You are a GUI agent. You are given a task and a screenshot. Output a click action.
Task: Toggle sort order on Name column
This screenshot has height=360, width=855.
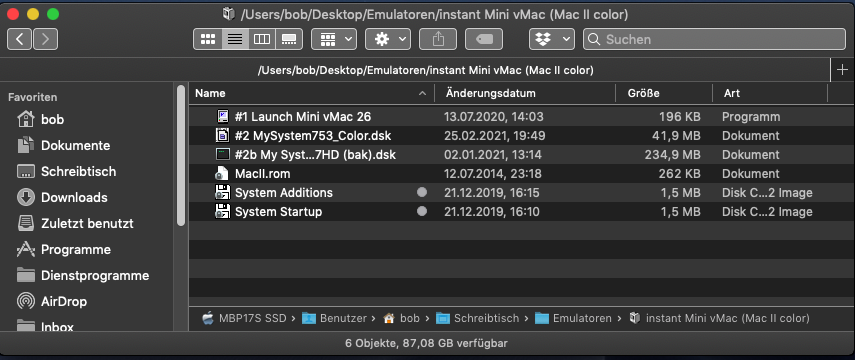(x=311, y=93)
